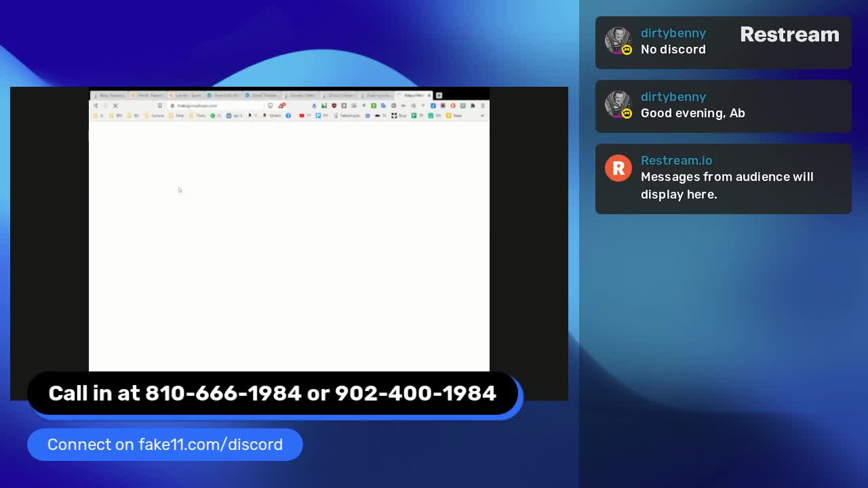Open the Fake bookmarks folder
The width and height of the screenshot is (868, 488).
tap(176, 116)
